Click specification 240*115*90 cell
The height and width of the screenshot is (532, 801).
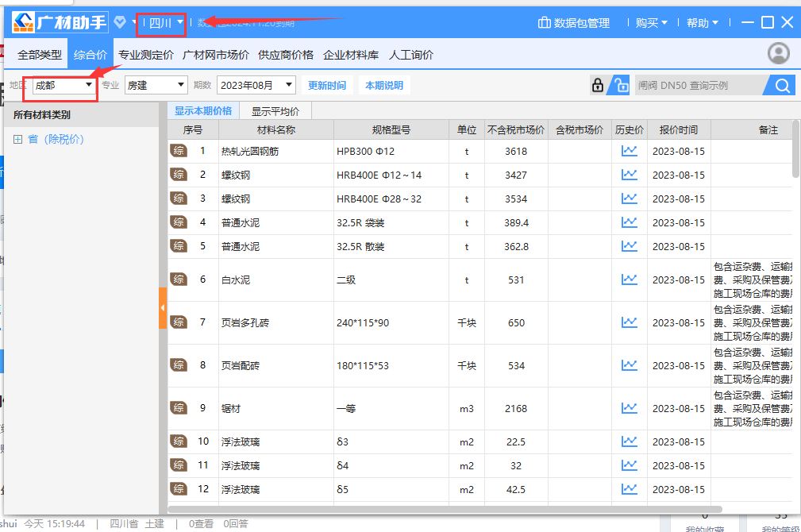pos(391,322)
